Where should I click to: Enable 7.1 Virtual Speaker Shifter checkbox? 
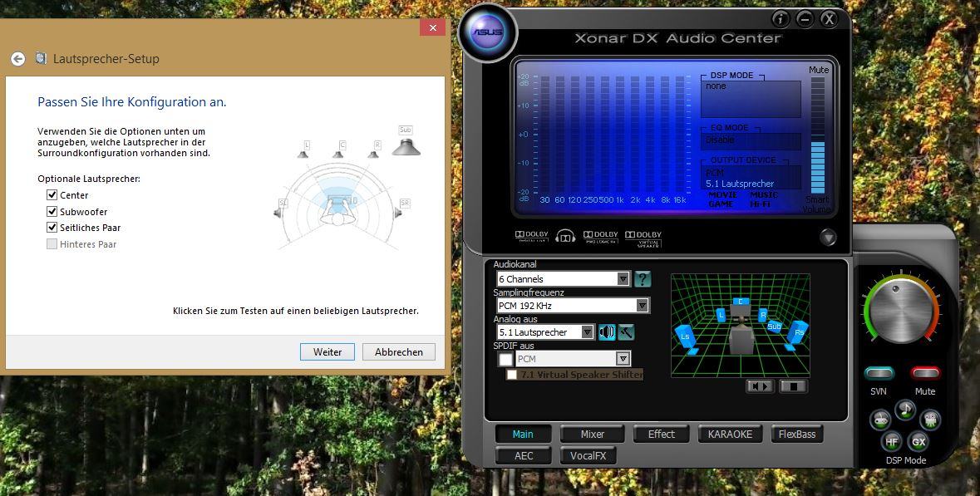(512, 375)
